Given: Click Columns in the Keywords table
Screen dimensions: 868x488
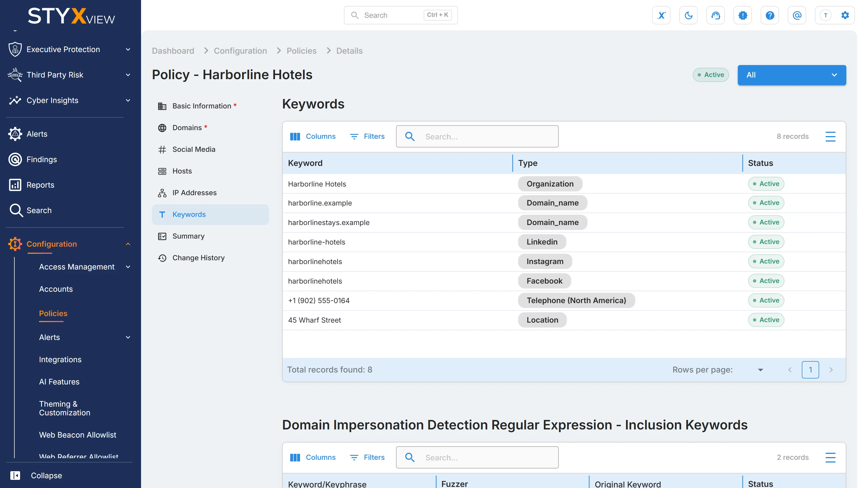Looking at the screenshot, I should 313,136.
